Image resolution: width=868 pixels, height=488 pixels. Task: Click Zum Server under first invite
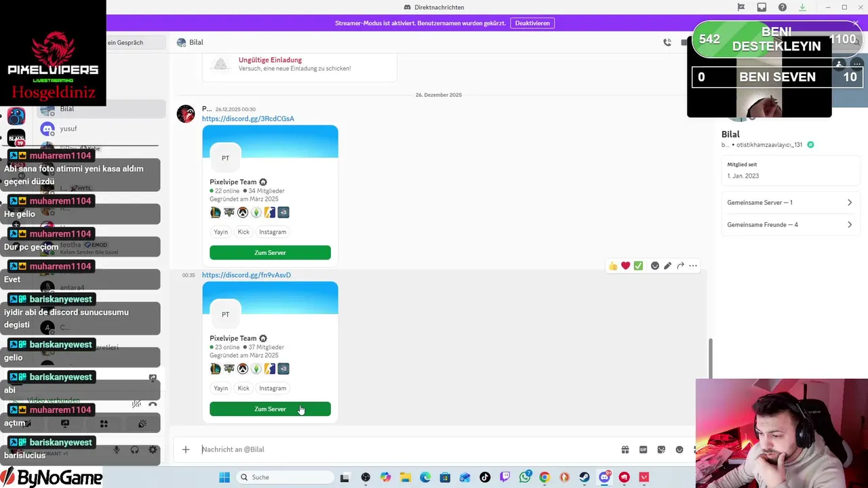tap(270, 252)
